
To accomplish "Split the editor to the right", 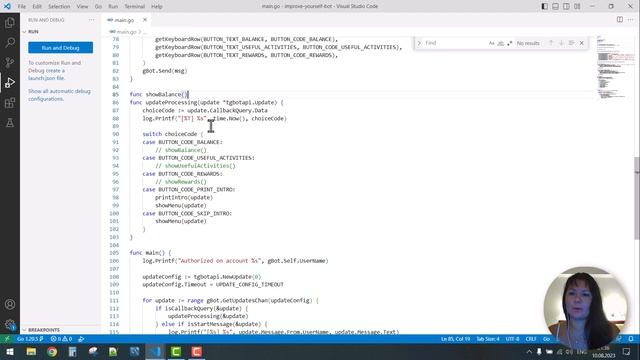I will pos(620,20).
